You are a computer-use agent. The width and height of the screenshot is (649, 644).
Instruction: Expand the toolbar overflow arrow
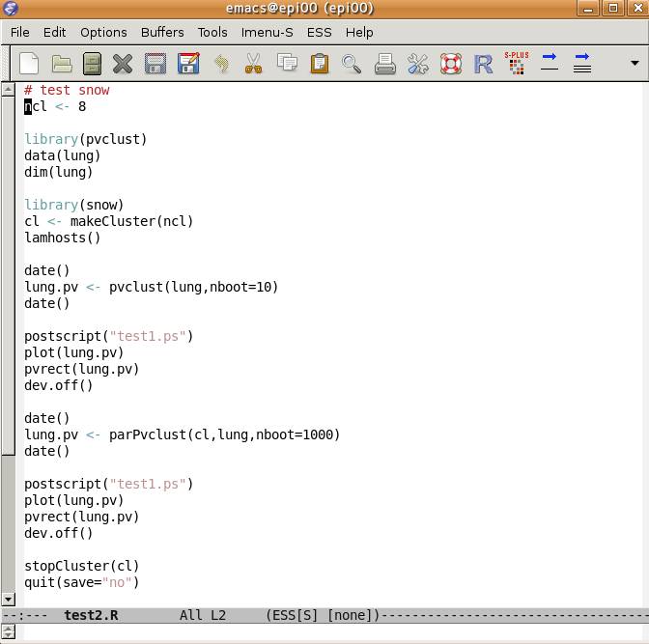point(635,64)
